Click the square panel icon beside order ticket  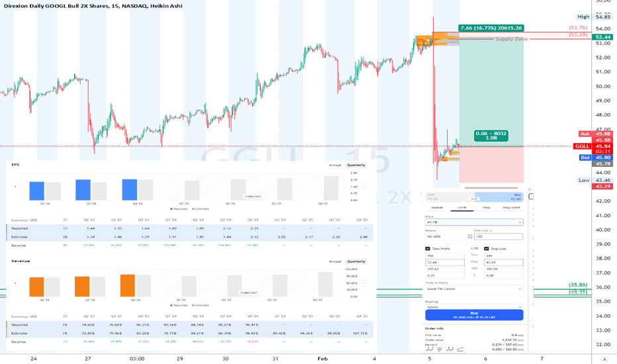(x=531, y=197)
